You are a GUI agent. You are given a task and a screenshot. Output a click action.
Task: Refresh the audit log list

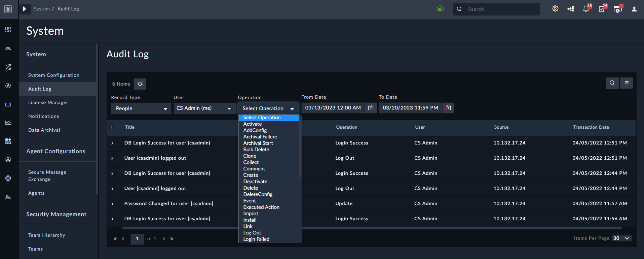click(140, 84)
